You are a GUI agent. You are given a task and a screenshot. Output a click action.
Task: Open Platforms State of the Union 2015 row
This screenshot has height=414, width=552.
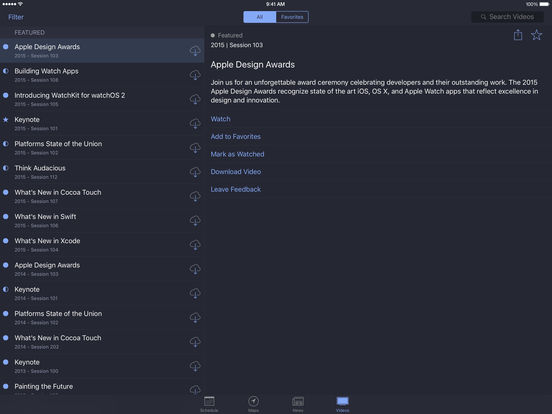[x=102, y=148]
